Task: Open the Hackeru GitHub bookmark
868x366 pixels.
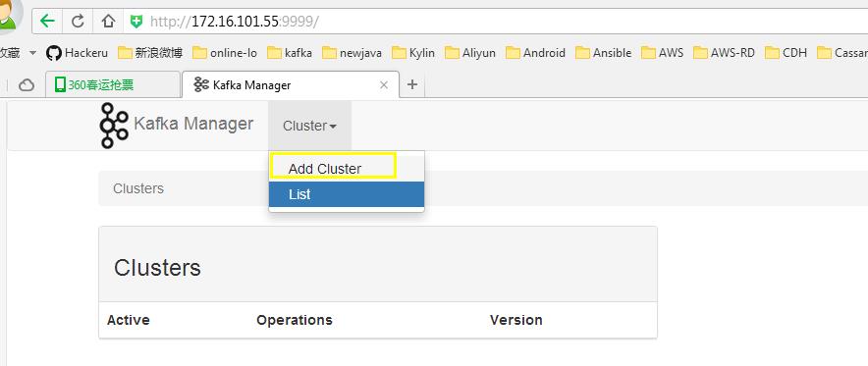Action: (x=77, y=53)
